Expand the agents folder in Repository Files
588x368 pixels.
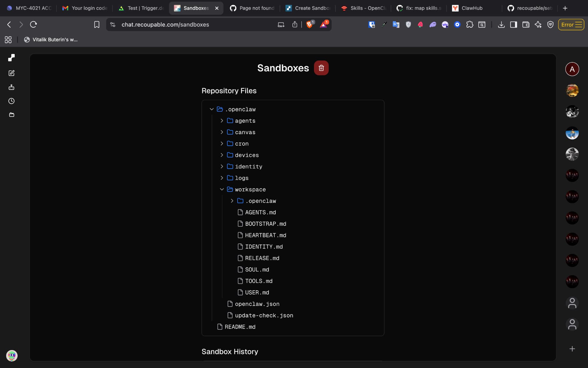tap(222, 120)
